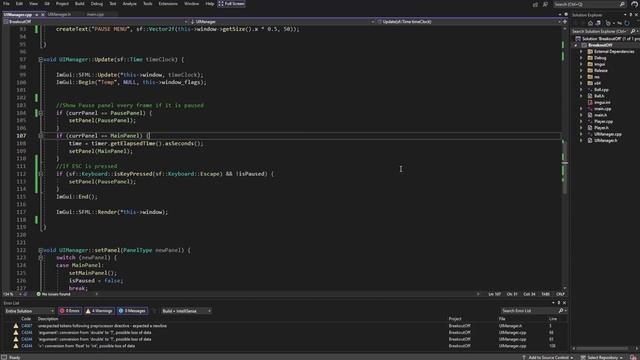Select the C4067 warning row
Screen dimensions: 640x360
pos(284,326)
